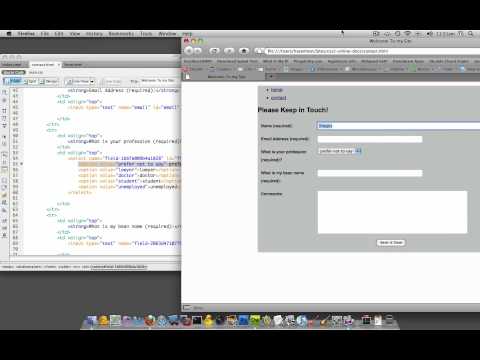480x360 pixels.
Task: Open the Tools menu
Action: (x=146, y=34)
